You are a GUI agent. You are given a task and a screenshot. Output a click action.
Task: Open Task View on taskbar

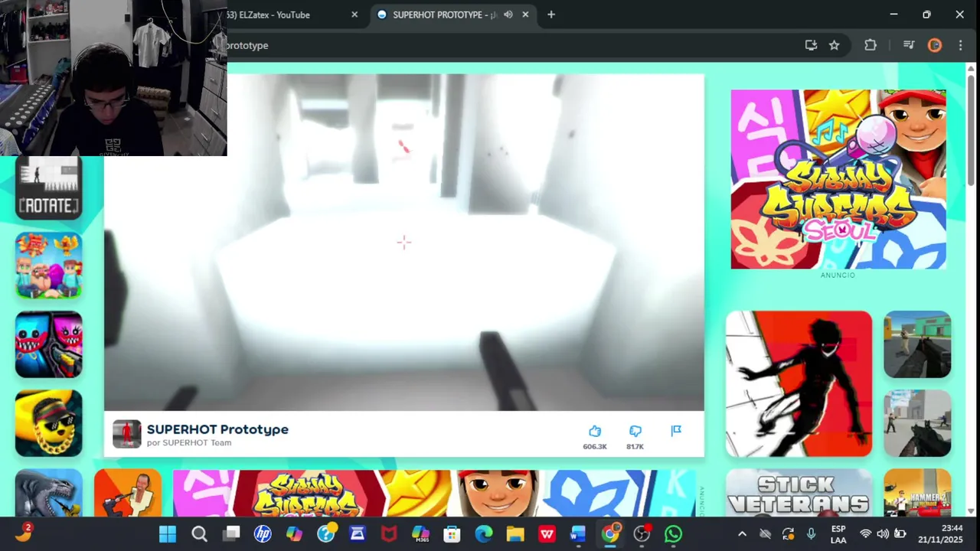(x=231, y=534)
